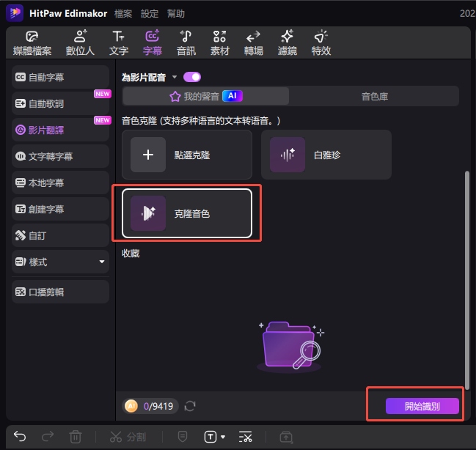476x450 pixels.
Task: Select the 白雅珍 voice card
Action: coord(326,155)
